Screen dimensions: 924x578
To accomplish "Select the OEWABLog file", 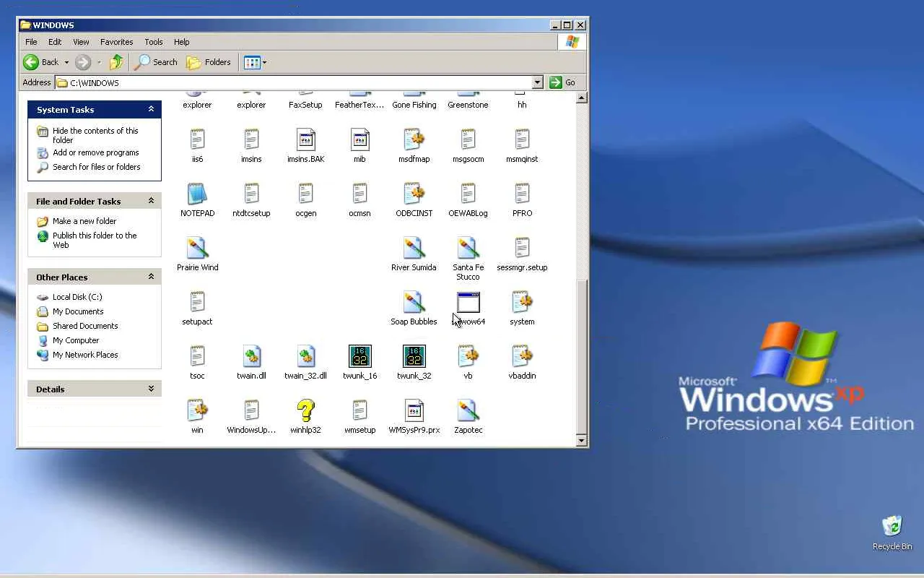I will 468,194.
